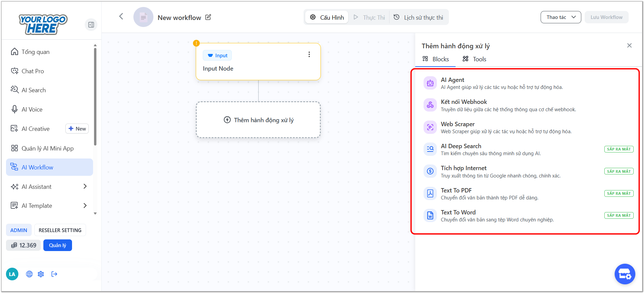
Task: Click the sidebar vertical scrollbar
Action: [95, 97]
